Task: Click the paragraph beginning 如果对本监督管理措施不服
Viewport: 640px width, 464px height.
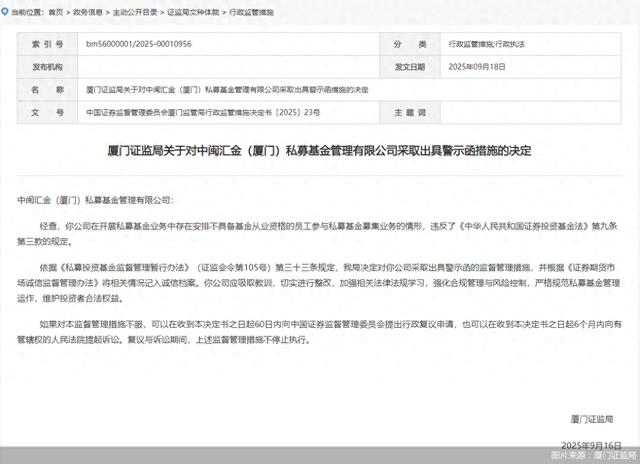Action: tap(319, 332)
